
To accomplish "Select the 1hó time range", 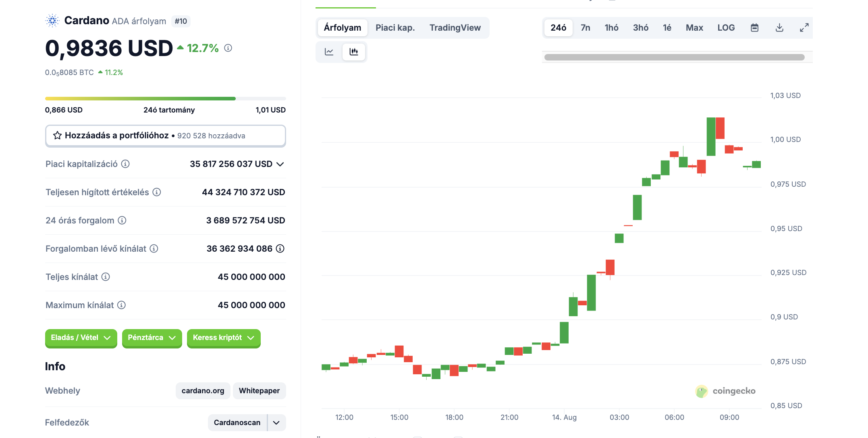I will [611, 28].
